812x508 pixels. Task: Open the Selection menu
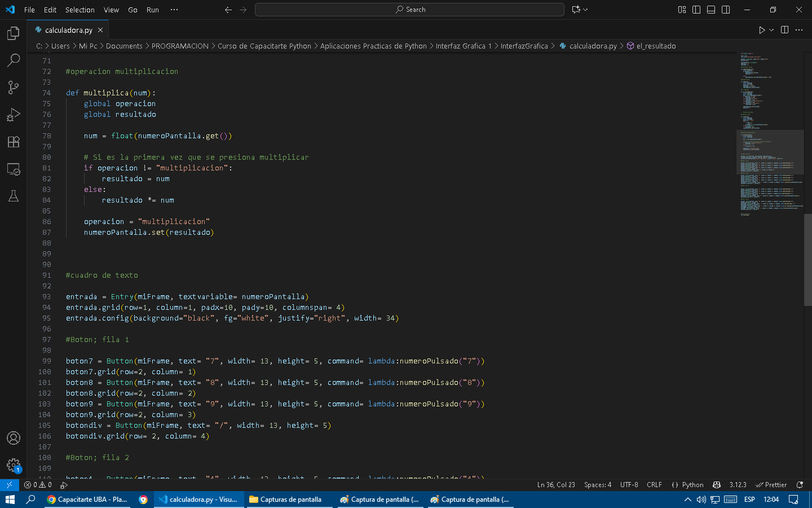pyautogui.click(x=80, y=10)
